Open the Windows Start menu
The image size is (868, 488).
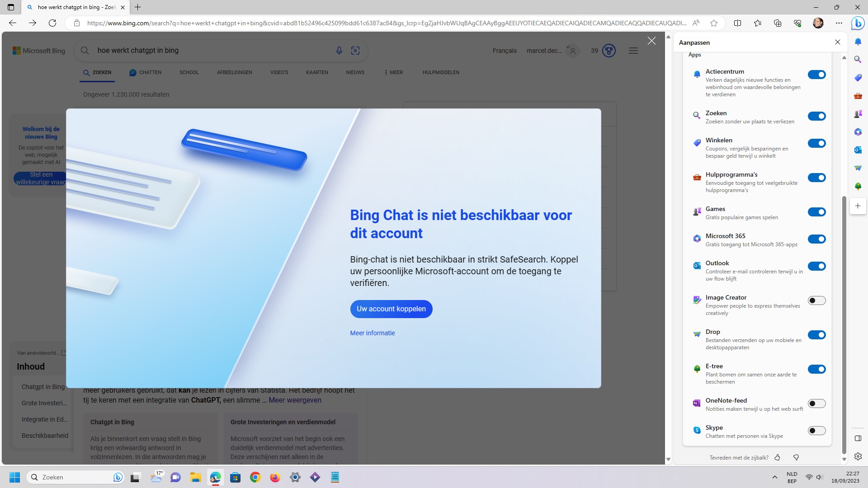[15, 477]
